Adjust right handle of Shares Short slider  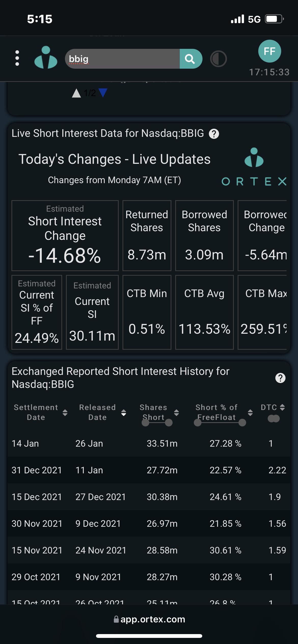tap(169, 423)
